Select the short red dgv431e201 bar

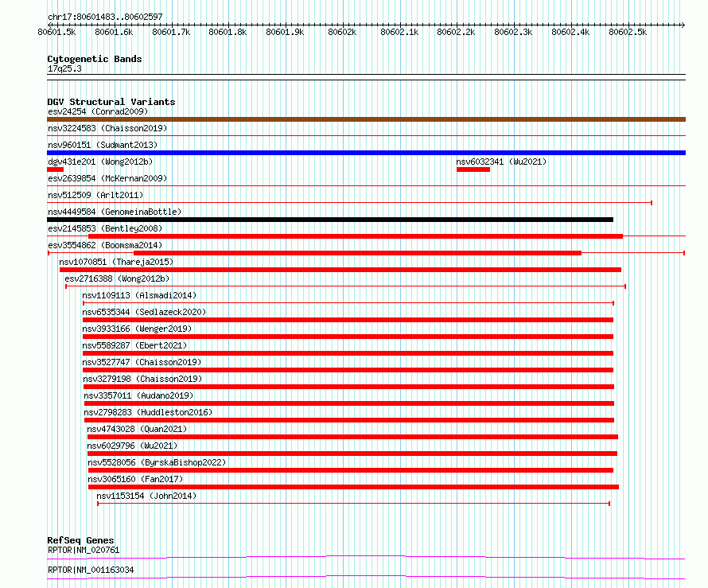55,169
